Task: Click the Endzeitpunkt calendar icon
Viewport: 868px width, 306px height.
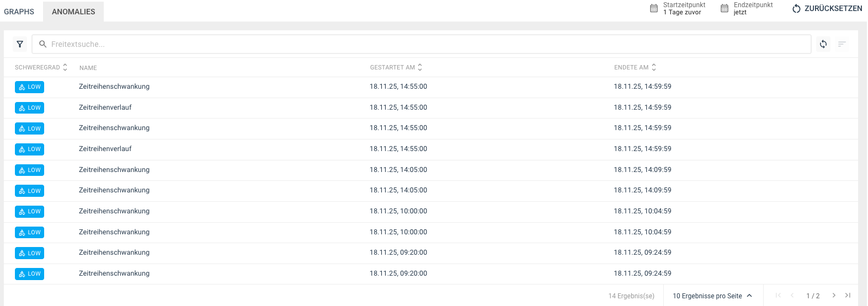Action: click(725, 8)
